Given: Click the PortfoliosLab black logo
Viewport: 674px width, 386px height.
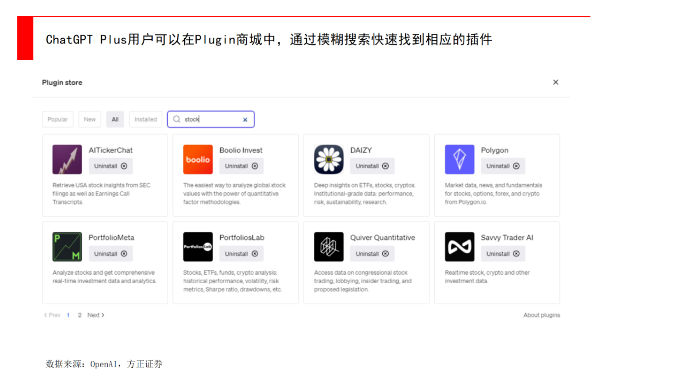Looking at the screenshot, I should pyautogui.click(x=198, y=247).
